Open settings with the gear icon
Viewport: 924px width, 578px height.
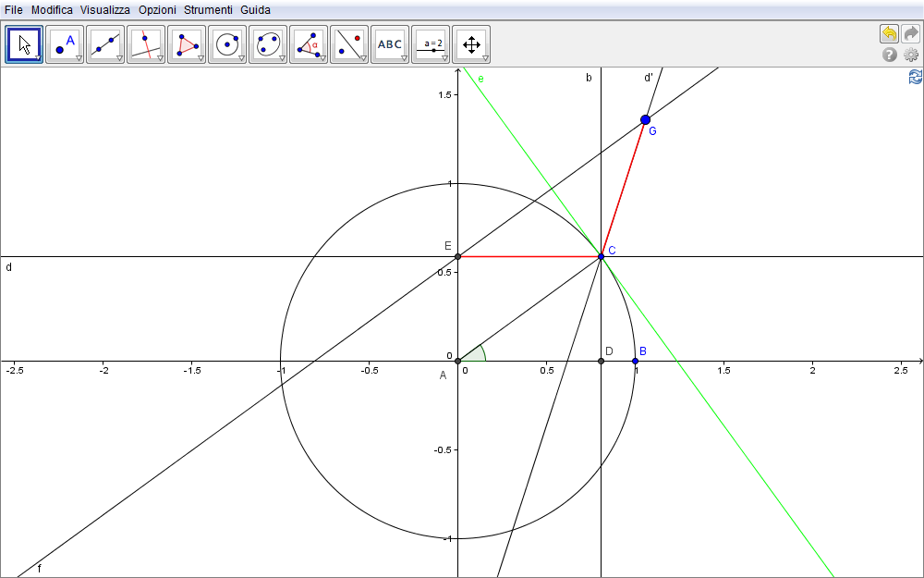coord(911,55)
